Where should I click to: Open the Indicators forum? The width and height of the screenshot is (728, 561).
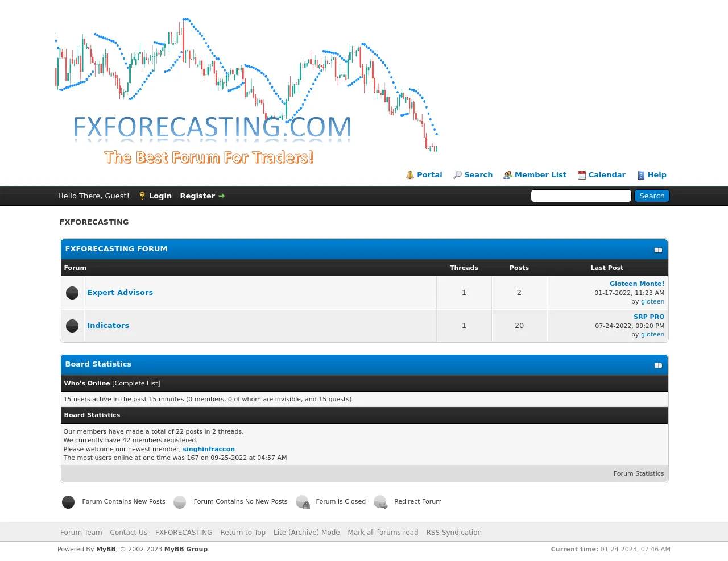pos(108,326)
